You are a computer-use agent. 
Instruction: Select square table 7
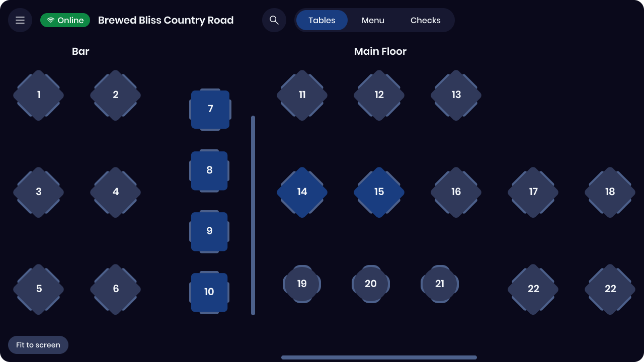(x=210, y=109)
